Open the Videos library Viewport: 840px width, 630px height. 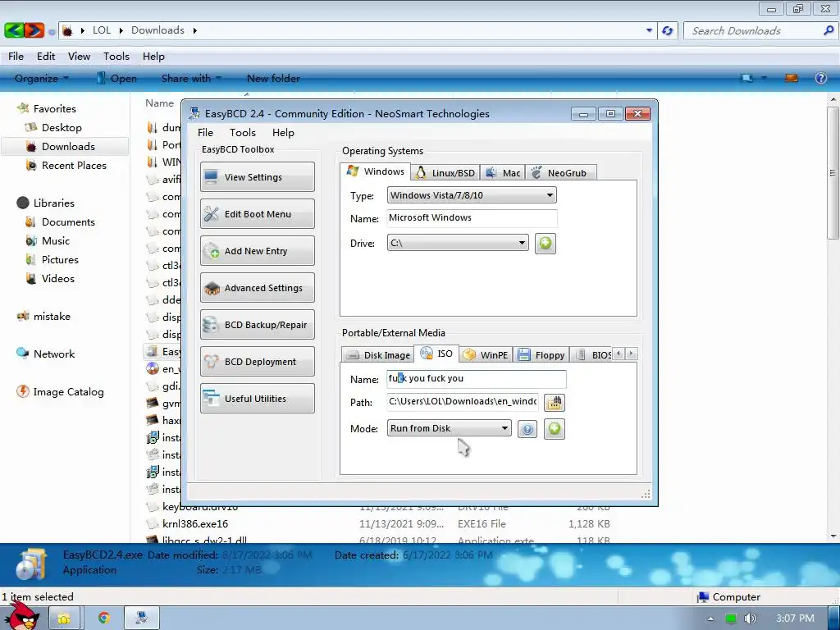tap(58, 278)
